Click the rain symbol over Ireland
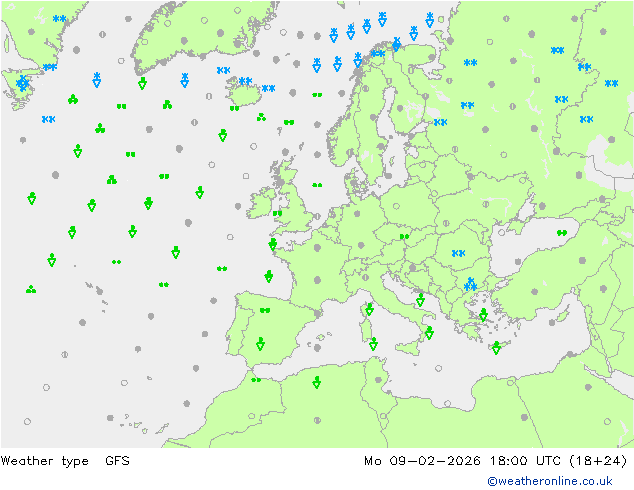634x490 pixels. tap(277, 213)
